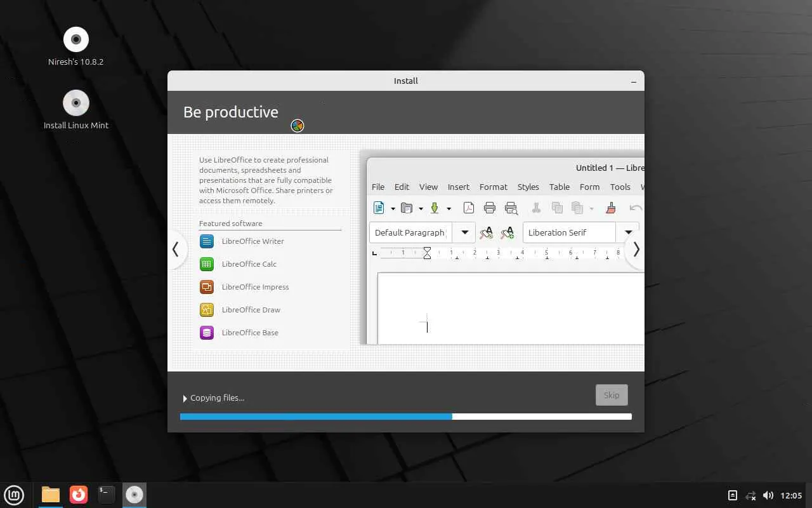Click the "Install" window title text
812x508 pixels.
tap(406, 81)
